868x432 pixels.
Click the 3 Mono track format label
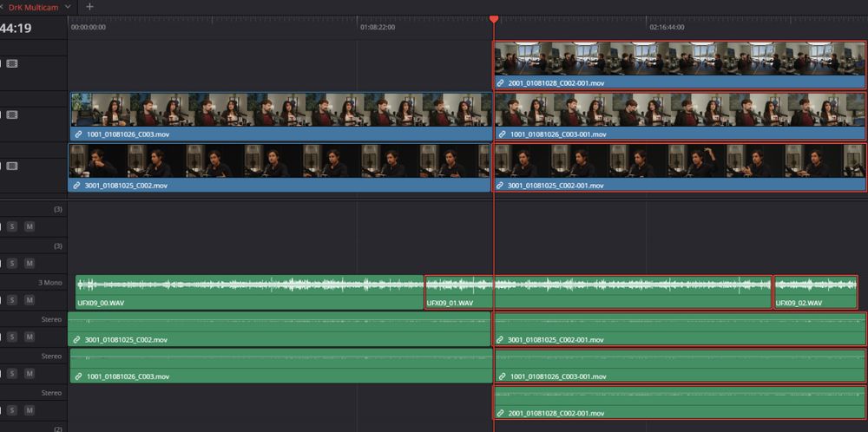point(50,283)
